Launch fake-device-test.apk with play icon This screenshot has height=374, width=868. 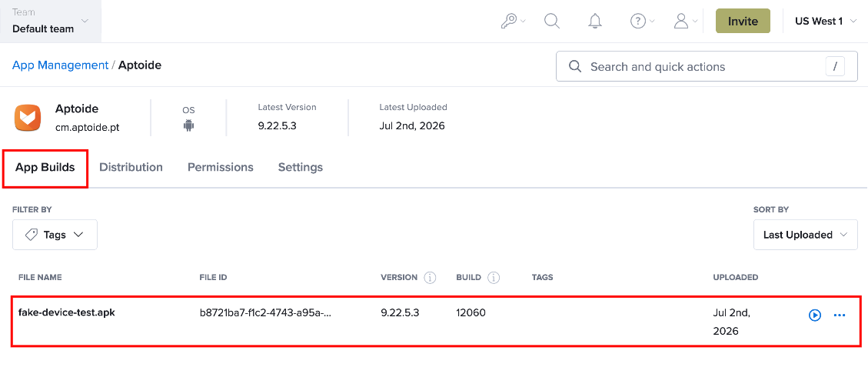(x=815, y=315)
